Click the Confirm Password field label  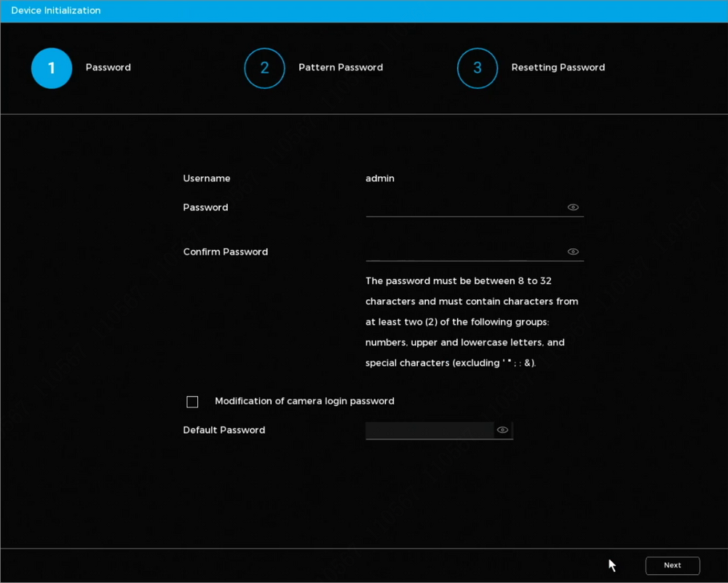(226, 252)
